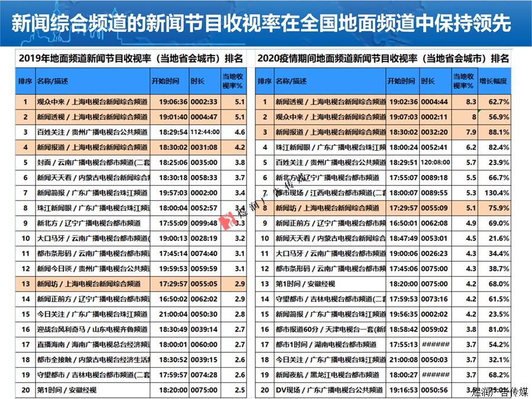532x399 pixels.
Task: Click the 19:57:03 start time cell
Action: coord(169,193)
